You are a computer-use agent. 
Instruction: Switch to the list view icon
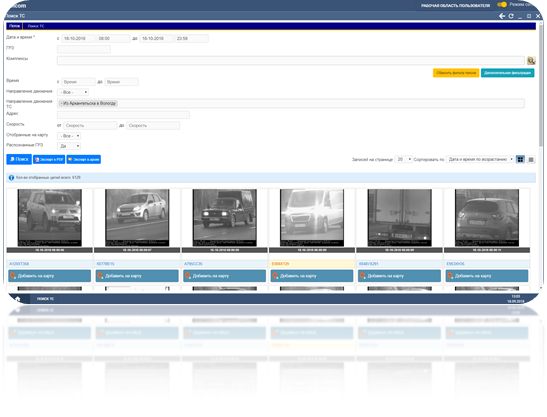click(x=531, y=159)
